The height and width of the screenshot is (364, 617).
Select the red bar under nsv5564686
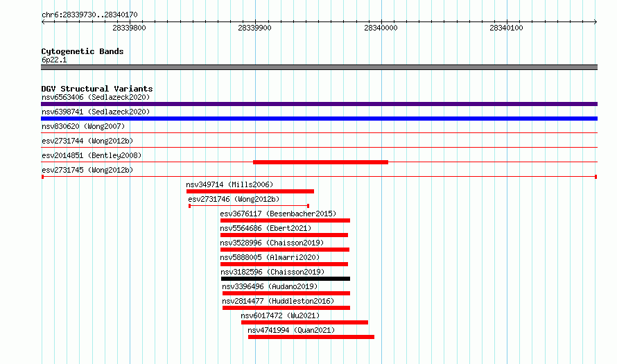tap(284, 235)
